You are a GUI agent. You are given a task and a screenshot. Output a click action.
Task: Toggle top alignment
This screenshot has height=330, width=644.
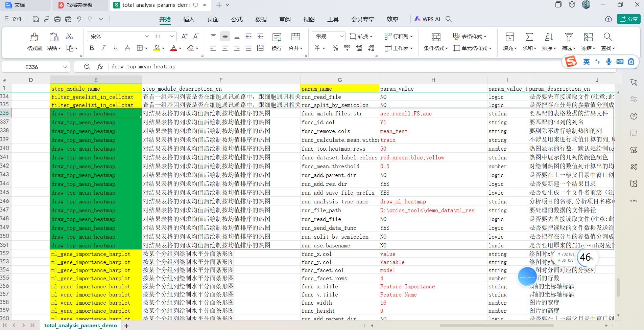coord(213,36)
